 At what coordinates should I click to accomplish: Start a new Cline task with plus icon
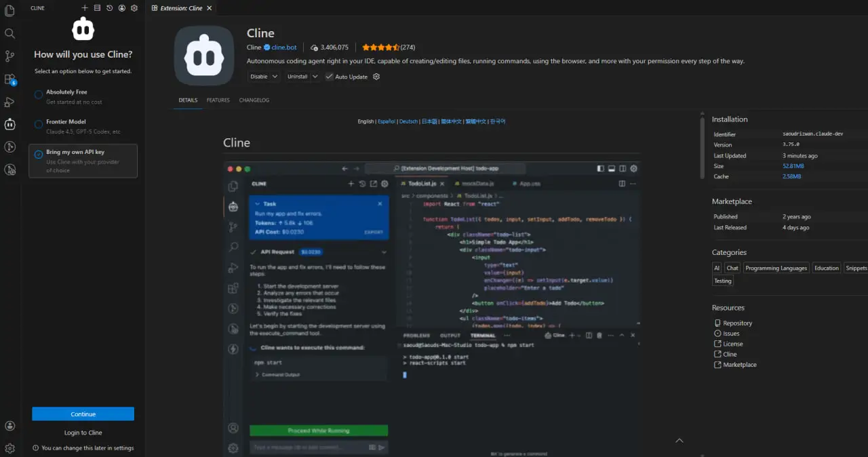point(85,8)
